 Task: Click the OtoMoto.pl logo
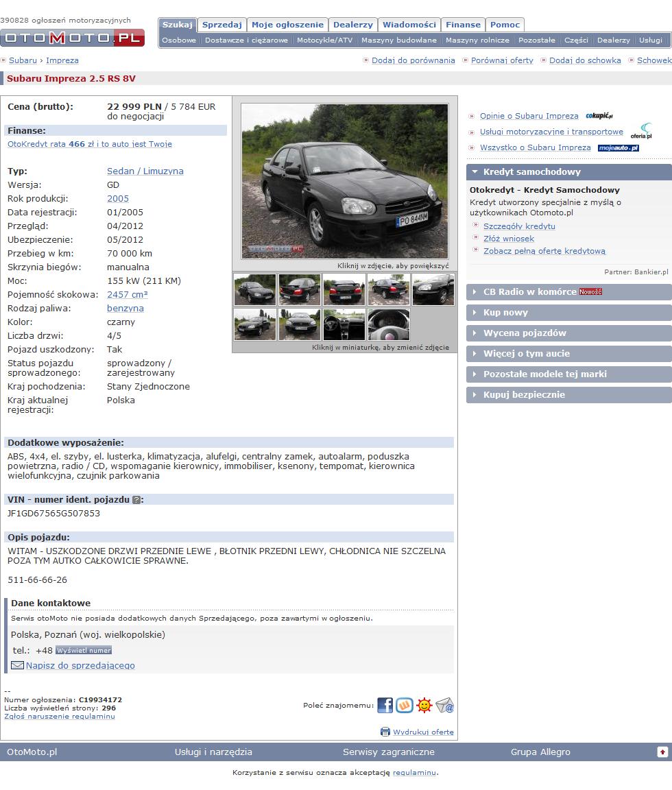point(73,38)
